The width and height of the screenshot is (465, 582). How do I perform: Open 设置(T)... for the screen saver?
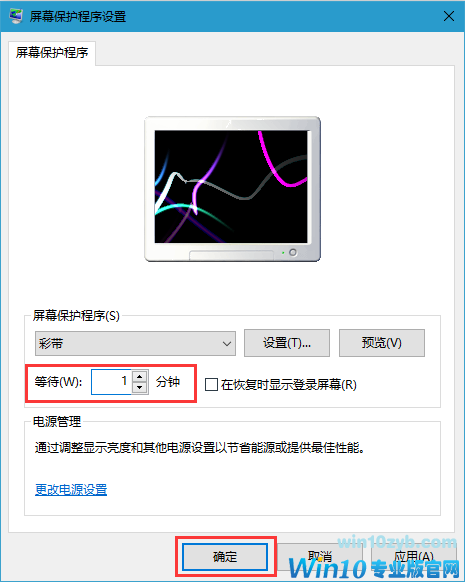pos(286,343)
